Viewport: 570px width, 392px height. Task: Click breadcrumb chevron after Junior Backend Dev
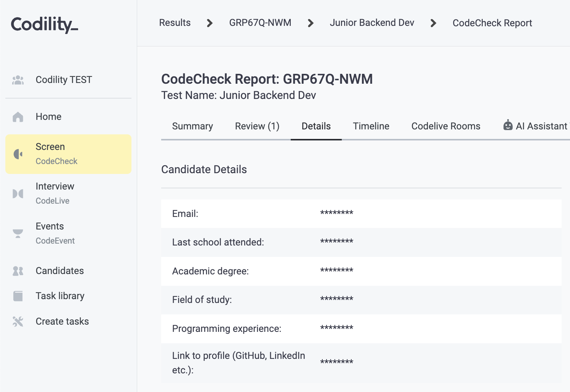click(x=433, y=23)
